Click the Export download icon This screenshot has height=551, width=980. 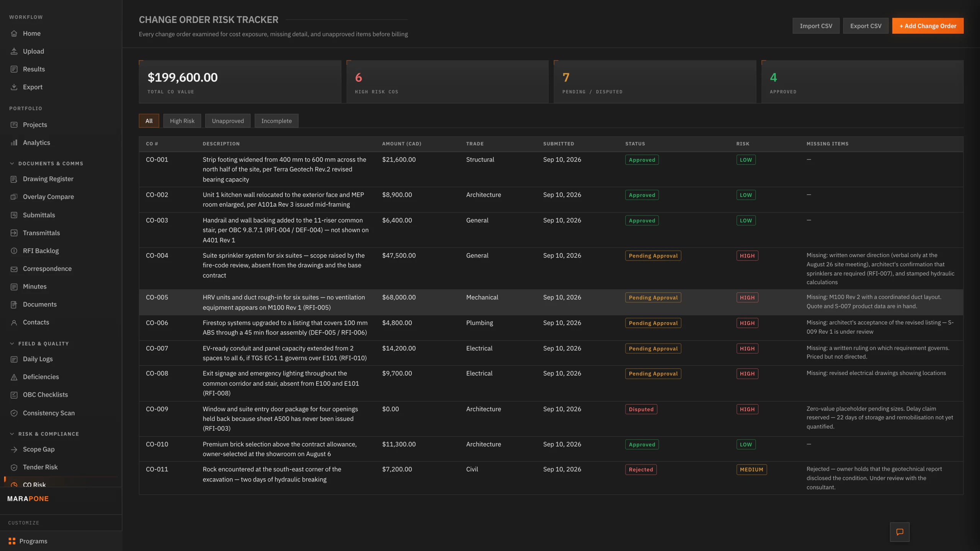(14, 87)
